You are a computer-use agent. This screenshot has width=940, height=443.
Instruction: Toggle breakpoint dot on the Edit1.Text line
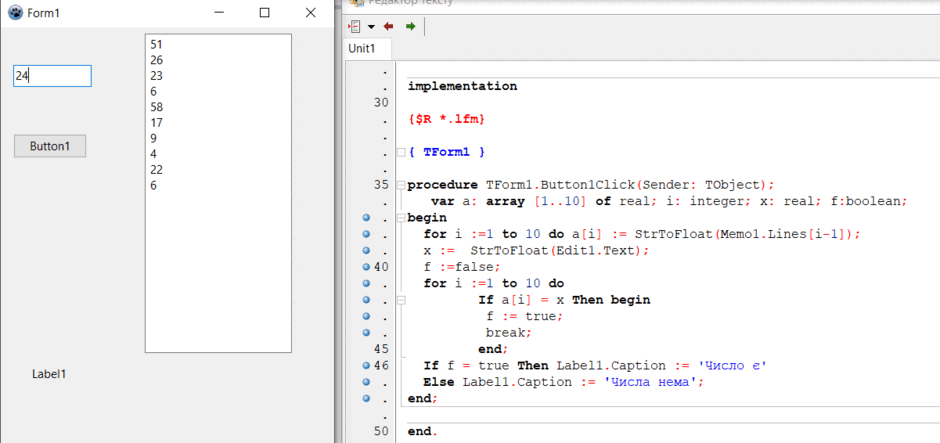366,251
